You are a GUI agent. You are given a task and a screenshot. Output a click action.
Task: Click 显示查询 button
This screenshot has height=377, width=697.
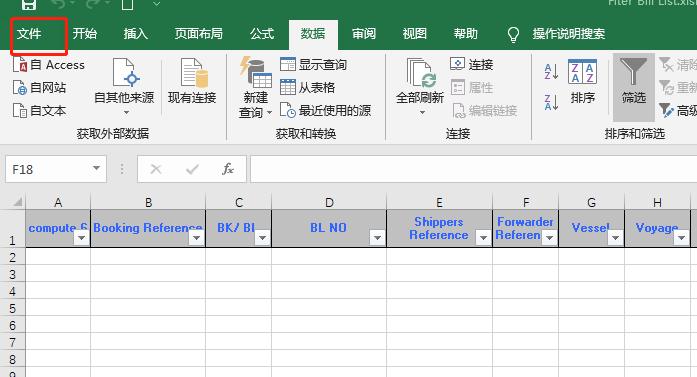pos(313,65)
